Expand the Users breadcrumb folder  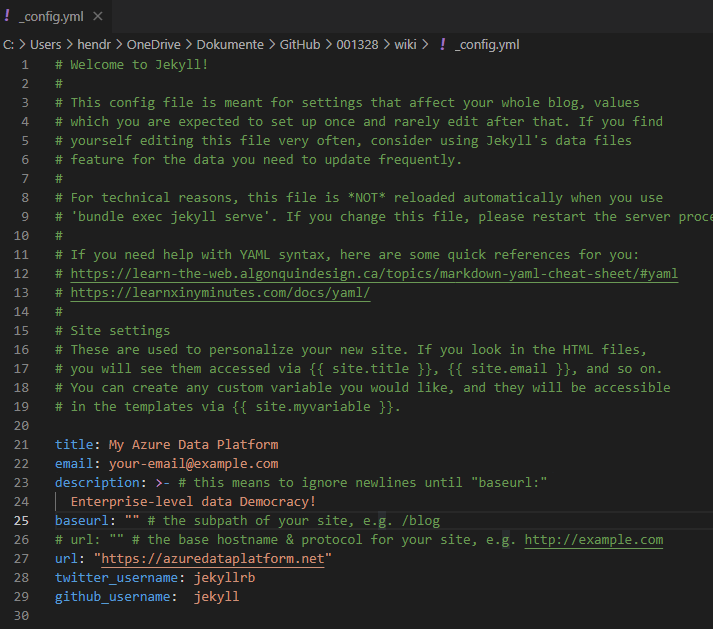[x=46, y=44]
